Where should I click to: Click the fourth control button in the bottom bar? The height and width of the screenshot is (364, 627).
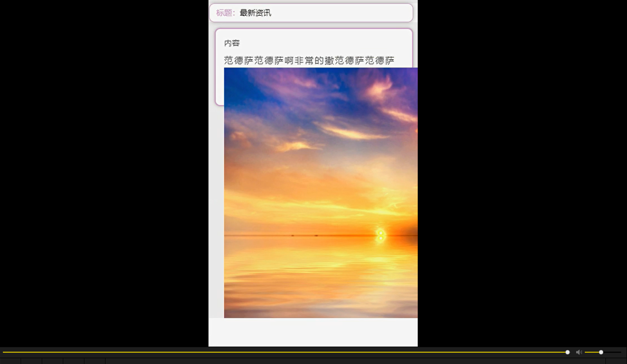[x=73, y=360]
